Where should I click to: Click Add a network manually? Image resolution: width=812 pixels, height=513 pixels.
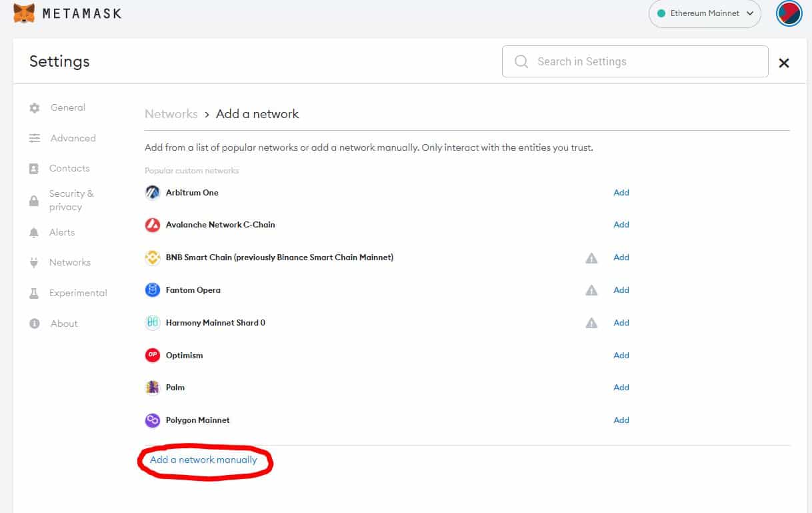pyautogui.click(x=203, y=460)
